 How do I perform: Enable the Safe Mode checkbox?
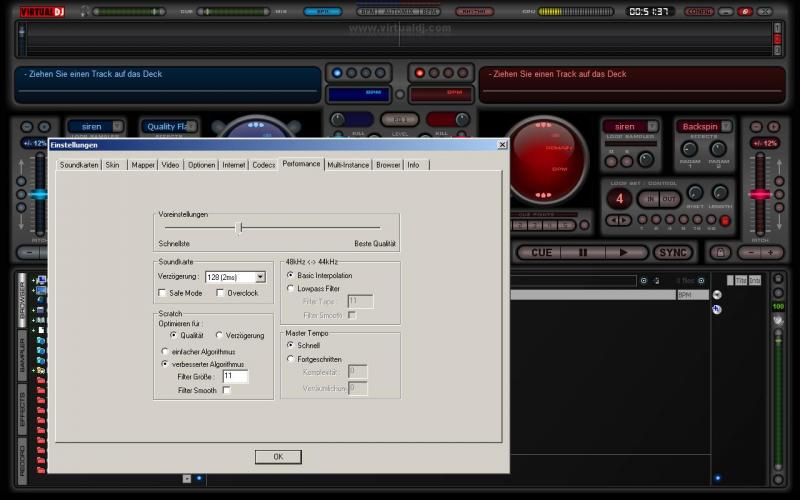tap(162, 293)
